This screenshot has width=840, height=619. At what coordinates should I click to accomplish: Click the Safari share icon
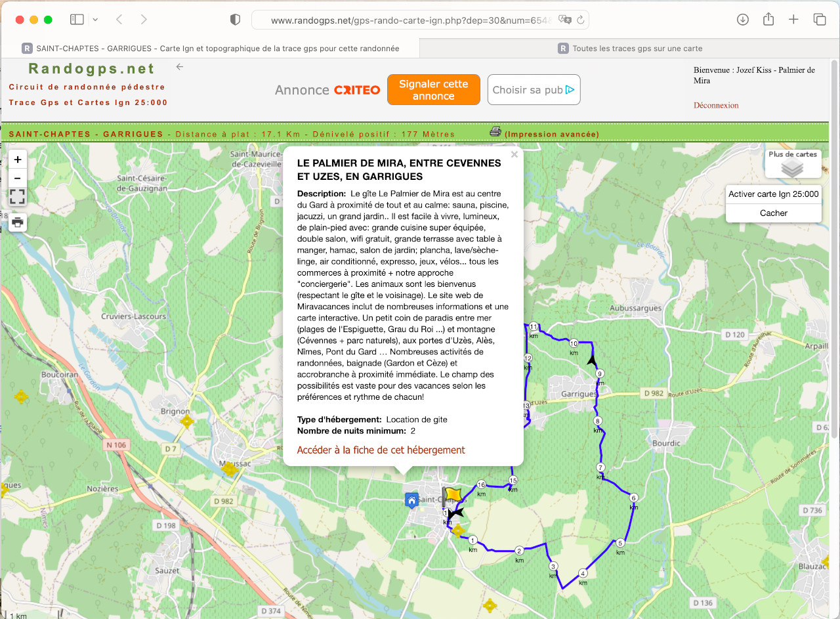point(768,20)
